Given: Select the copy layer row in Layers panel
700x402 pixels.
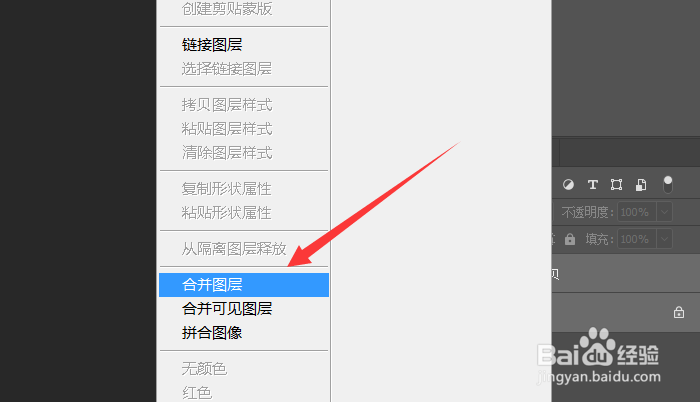Looking at the screenshot, I should click(x=626, y=273).
